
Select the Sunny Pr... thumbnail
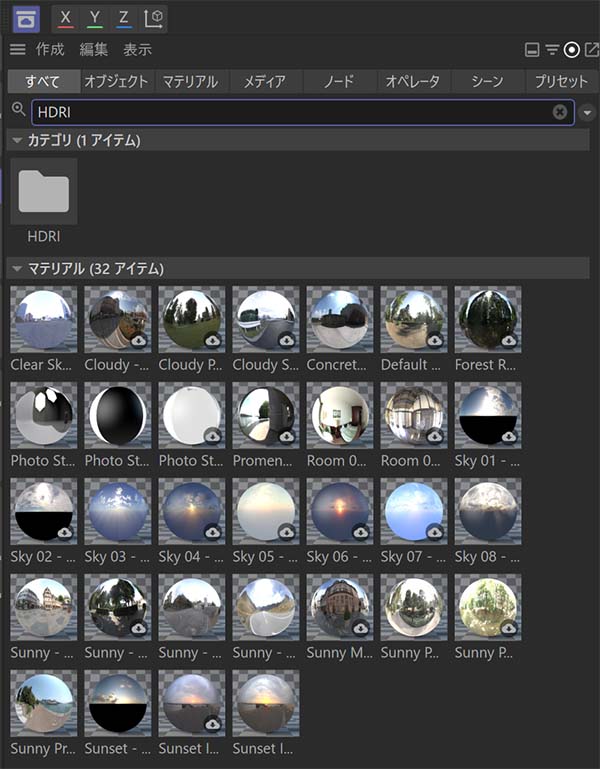click(x=44, y=704)
